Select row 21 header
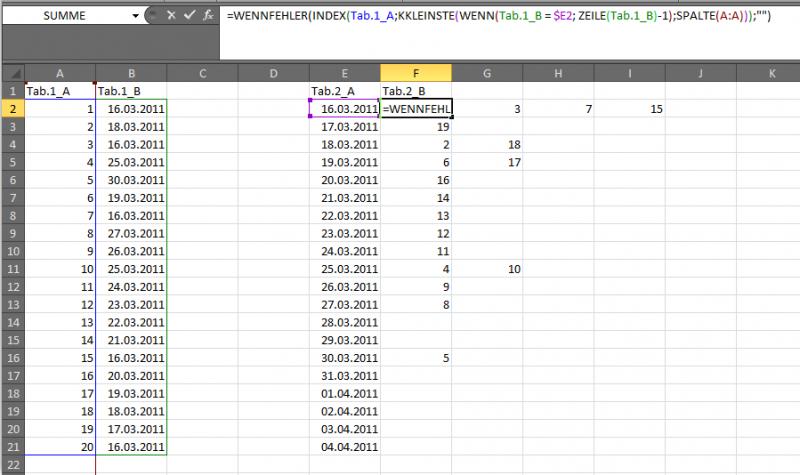This screenshot has width=800, height=475. pos(11,447)
